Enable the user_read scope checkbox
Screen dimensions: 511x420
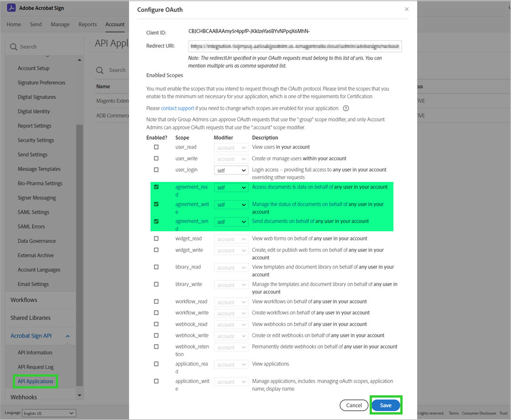[156, 147]
